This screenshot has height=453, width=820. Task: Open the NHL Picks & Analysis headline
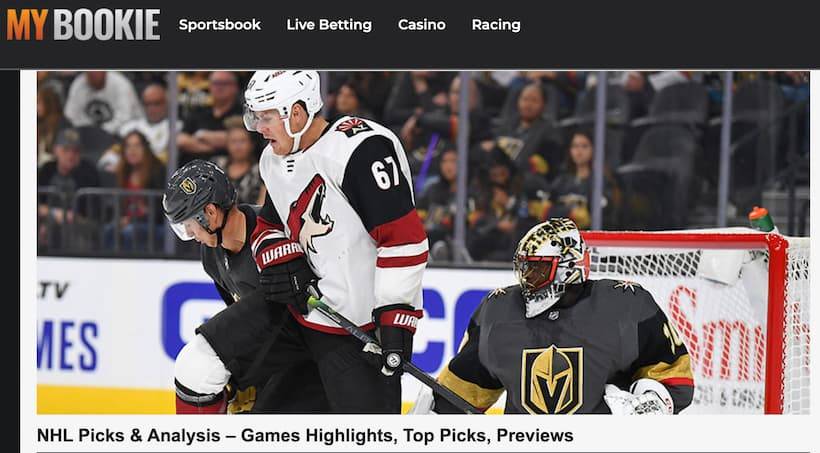[305, 435]
